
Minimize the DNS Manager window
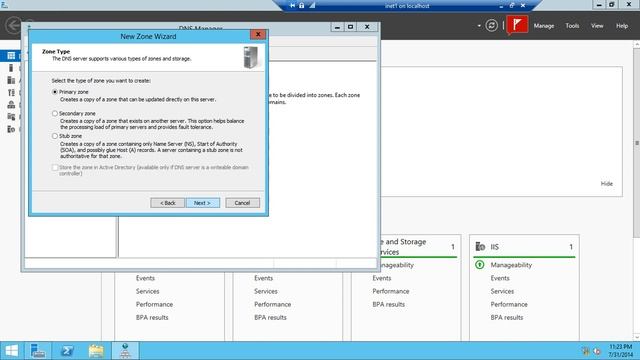tap(337, 27)
